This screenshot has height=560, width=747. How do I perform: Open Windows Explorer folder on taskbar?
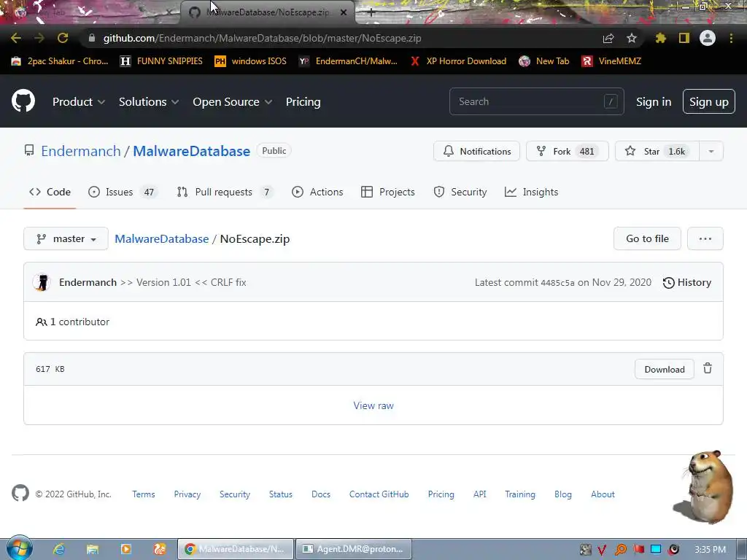tap(93, 549)
